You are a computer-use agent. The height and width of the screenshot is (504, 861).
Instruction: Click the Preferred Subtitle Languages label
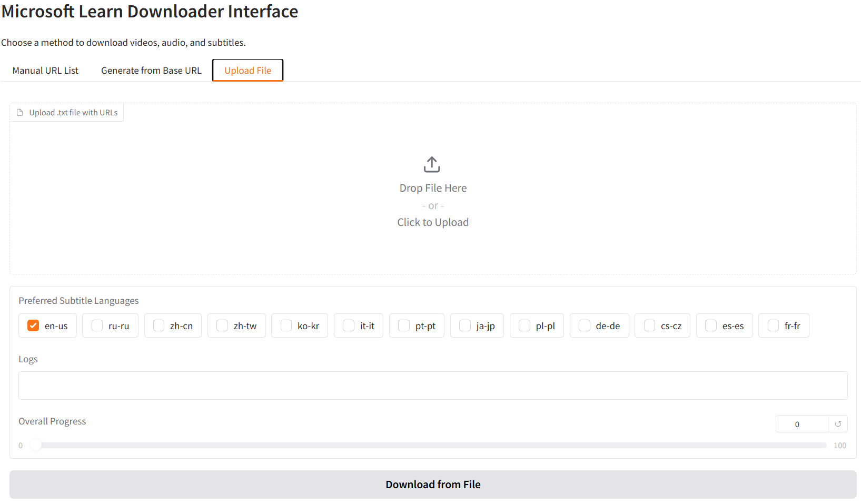(x=78, y=301)
